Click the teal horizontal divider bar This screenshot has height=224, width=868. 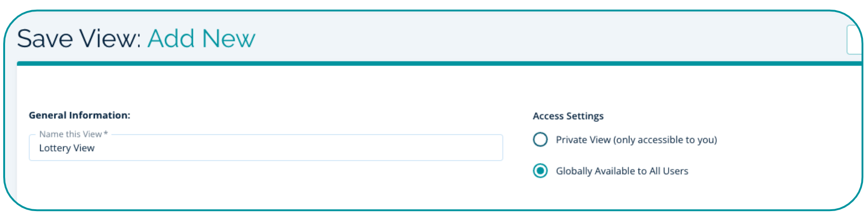click(x=438, y=64)
